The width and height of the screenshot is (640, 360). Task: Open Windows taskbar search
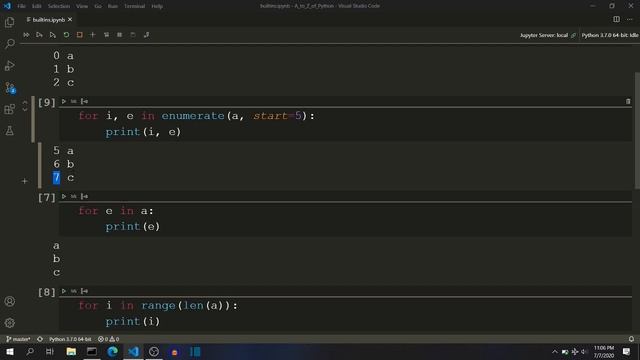pos(30,352)
